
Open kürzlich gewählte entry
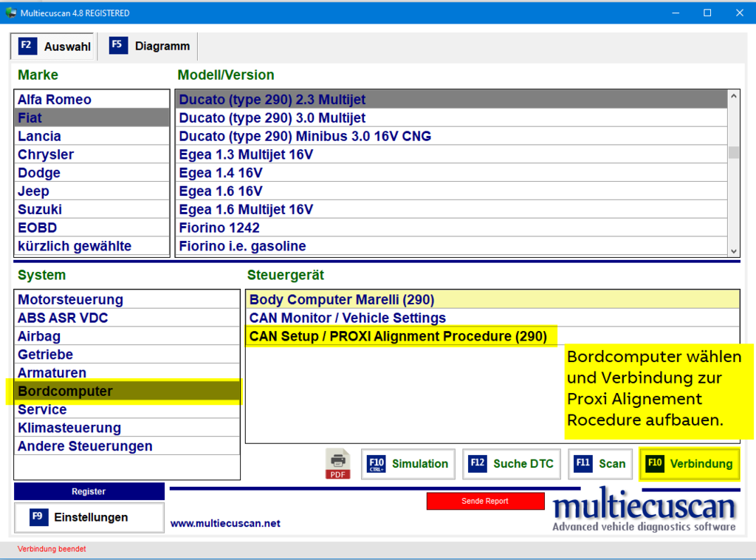click(92, 246)
